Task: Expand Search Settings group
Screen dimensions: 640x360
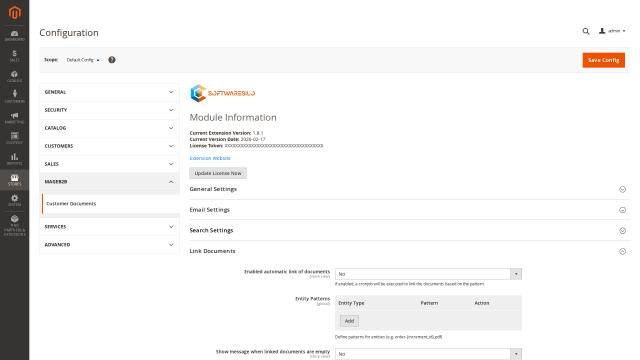Action: point(409,231)
